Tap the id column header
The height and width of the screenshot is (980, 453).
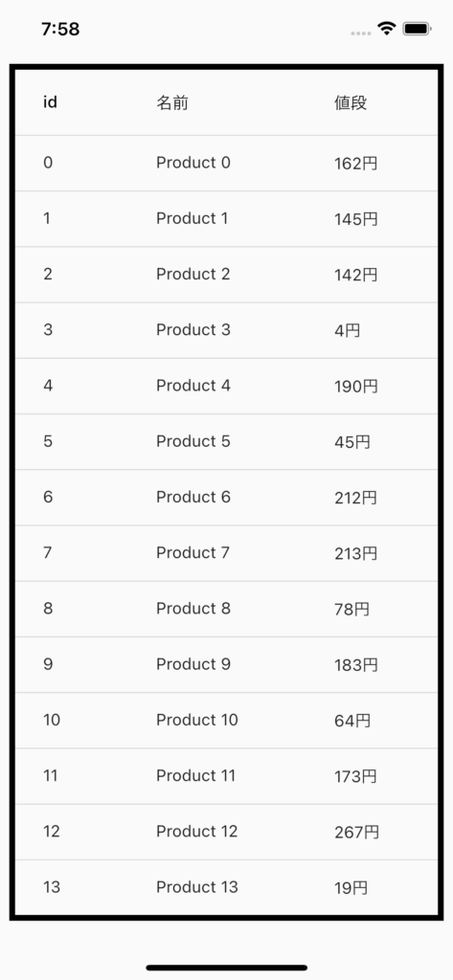point(50,101)
